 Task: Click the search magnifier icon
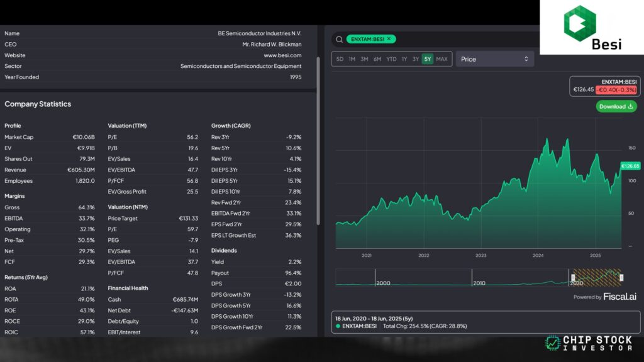point(339,40)
